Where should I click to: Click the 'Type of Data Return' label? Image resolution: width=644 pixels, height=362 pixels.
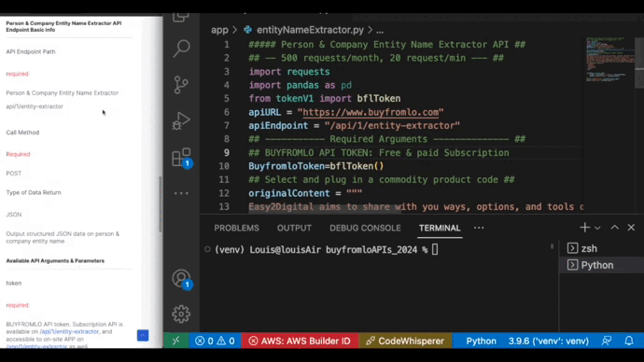point(34,192)
